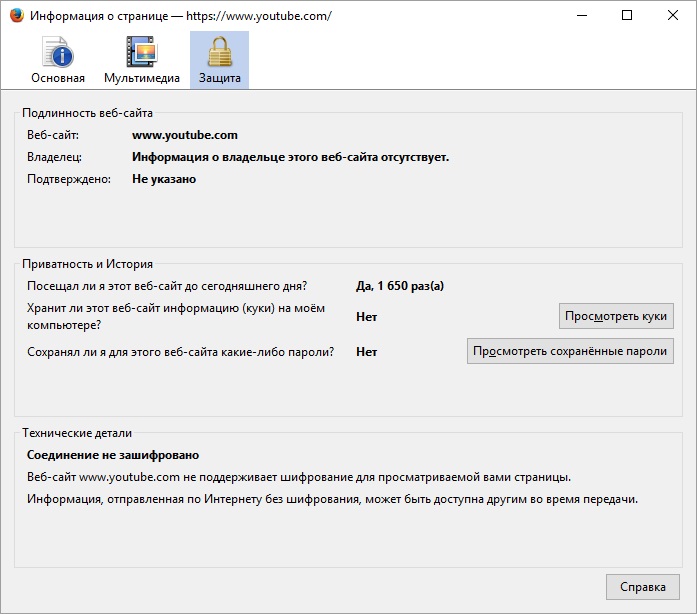Open Просмотреть сохранённые пароли
Image resolution: width=697 pixels, height=614 pixels.
(570, 351)
